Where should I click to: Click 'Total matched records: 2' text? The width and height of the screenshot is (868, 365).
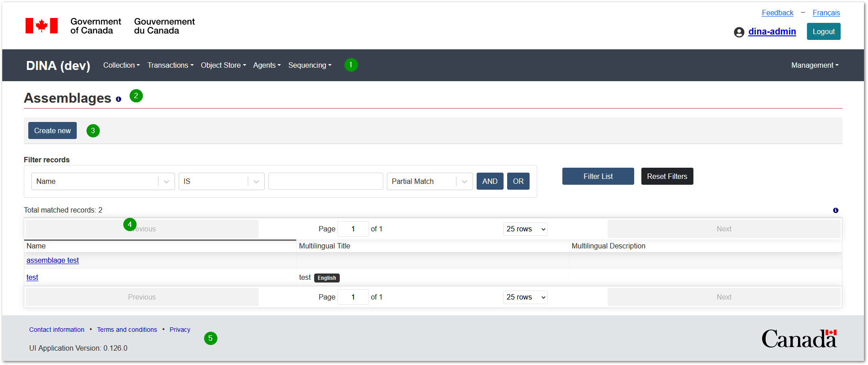tap(63, 210)
